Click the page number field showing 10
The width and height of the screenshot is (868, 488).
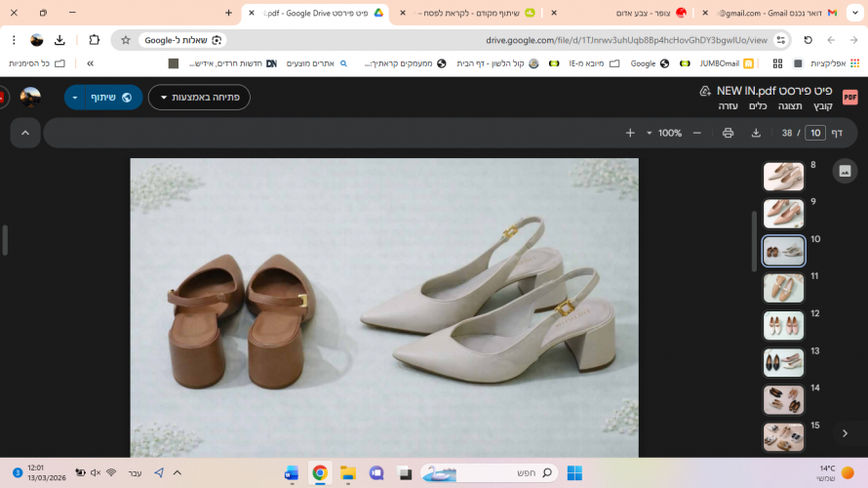pyautogui.click(x=815, y=133)
